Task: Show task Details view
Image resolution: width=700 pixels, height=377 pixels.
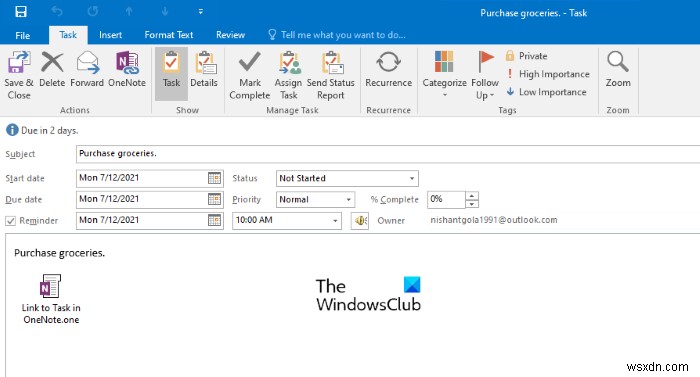Action: pyautogui.click(x=204, y=70)
